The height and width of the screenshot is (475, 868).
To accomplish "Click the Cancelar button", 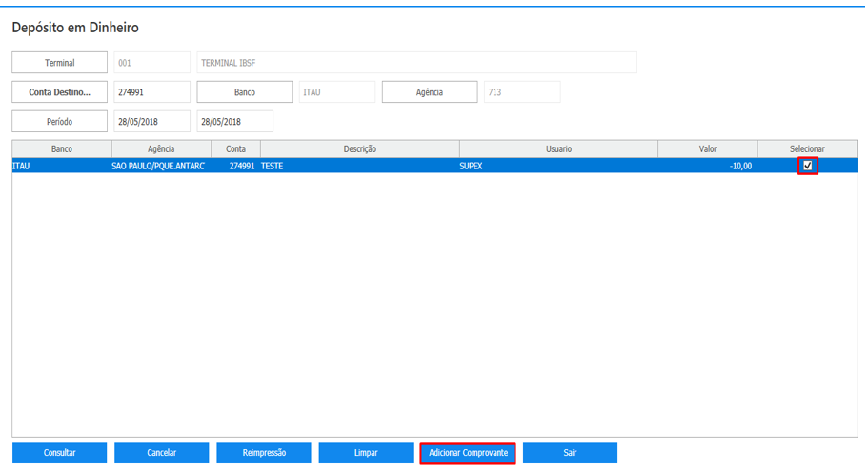I will (162, 452).
